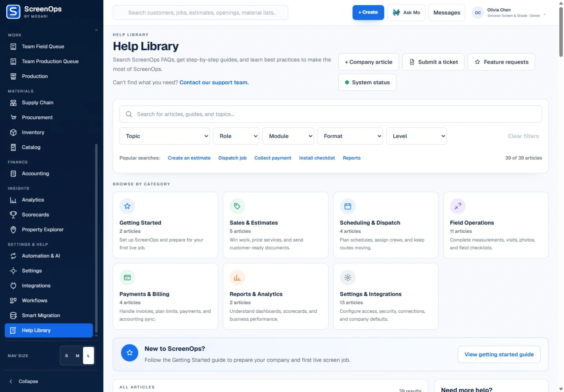Viewport: 564px width, 392px height.
Task: Click the System status button
Action: tap(367, 82)
